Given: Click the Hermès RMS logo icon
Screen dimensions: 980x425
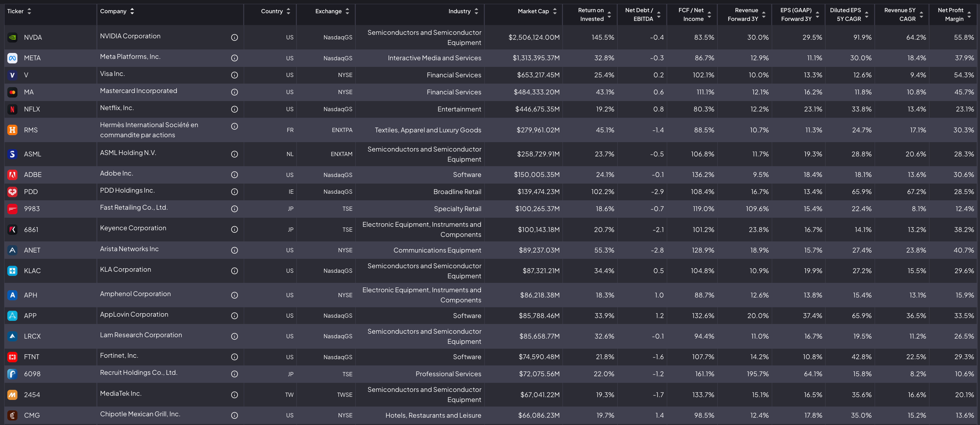Looking at the screenshot, I should pyautogui.click(x=13, y=130).
